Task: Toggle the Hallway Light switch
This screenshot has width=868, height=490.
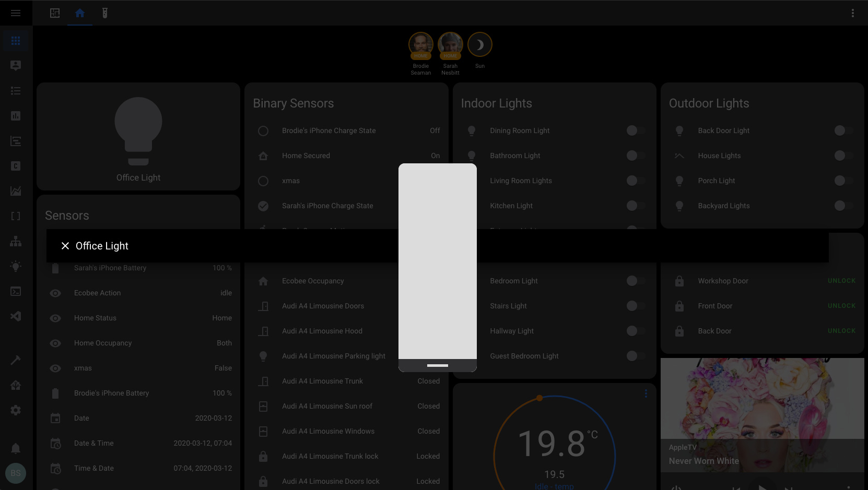Action: [636, 331]
